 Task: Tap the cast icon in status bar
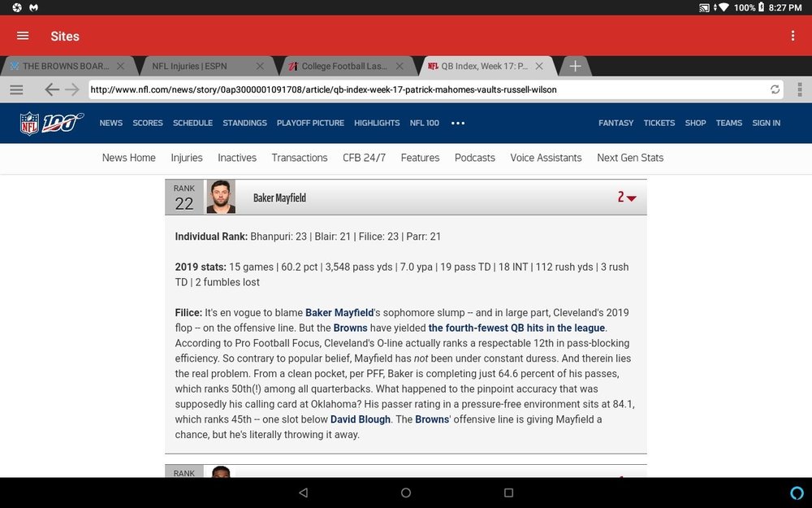704,8
